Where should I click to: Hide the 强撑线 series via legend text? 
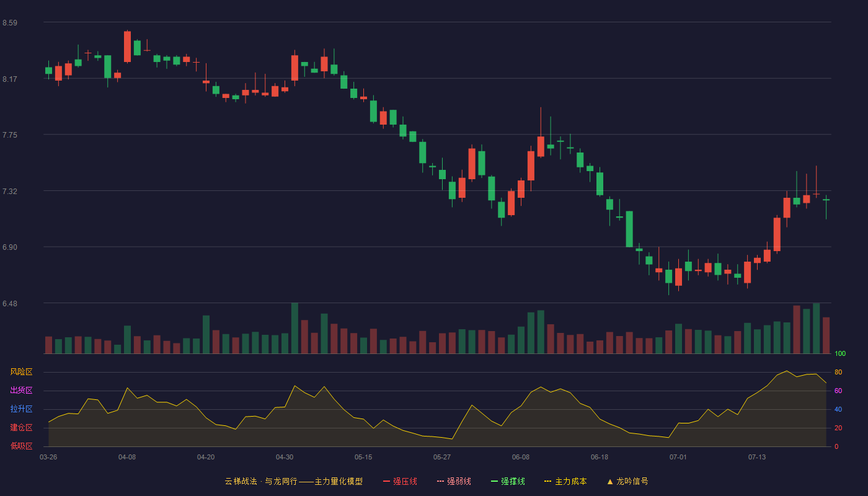tap(513, 481)
